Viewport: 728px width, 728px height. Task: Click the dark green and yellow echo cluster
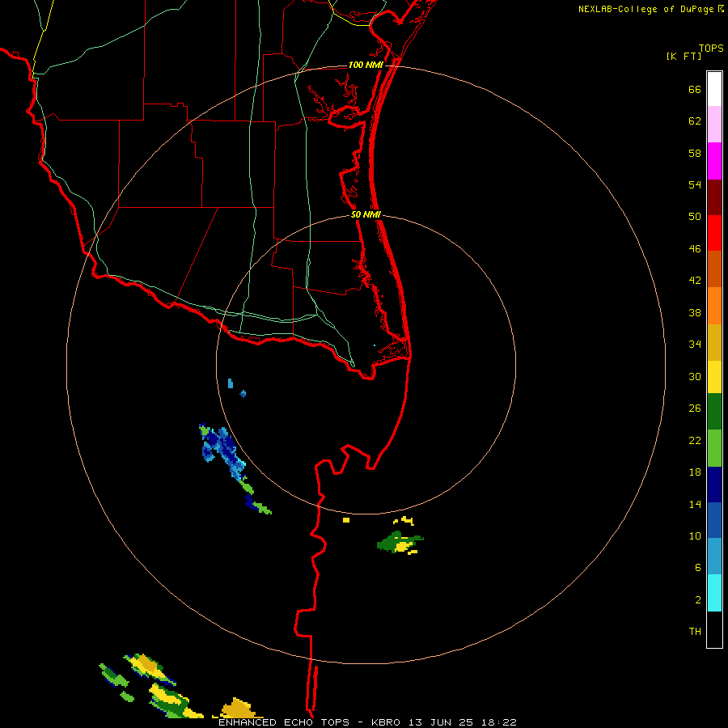400,542
